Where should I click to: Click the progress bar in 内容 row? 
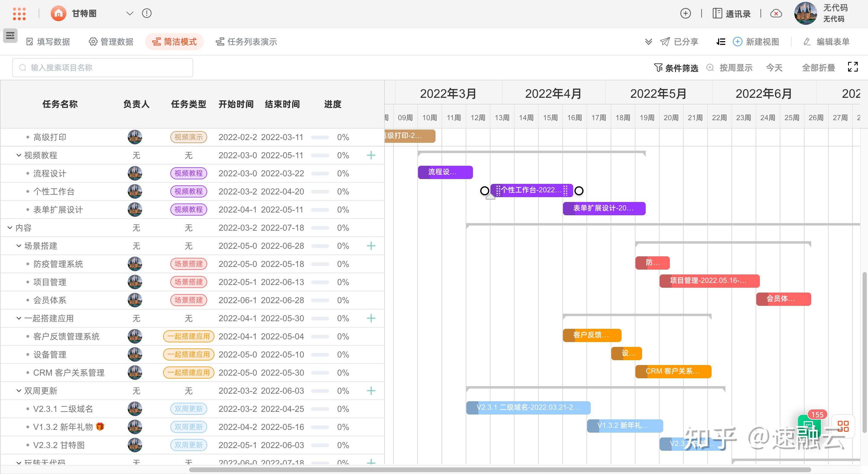click(320, 228)
